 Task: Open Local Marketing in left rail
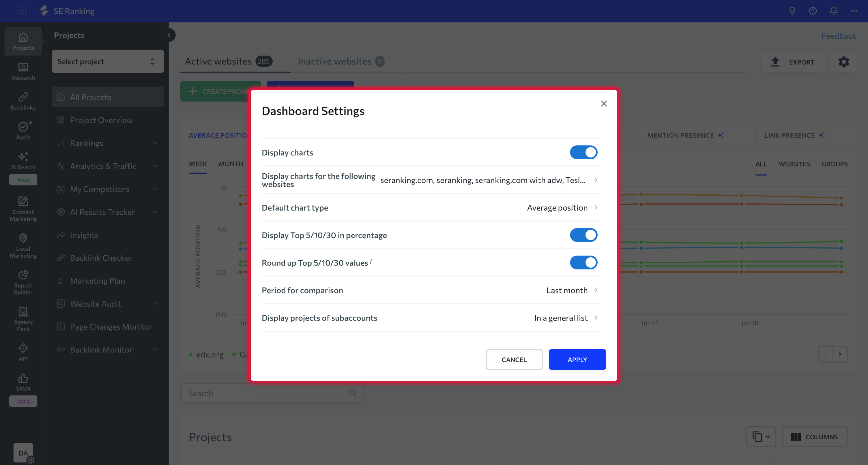click(x=23, y=246)
